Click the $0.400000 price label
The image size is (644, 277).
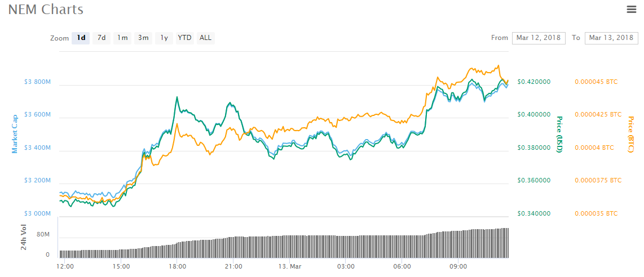click(534, 114)
